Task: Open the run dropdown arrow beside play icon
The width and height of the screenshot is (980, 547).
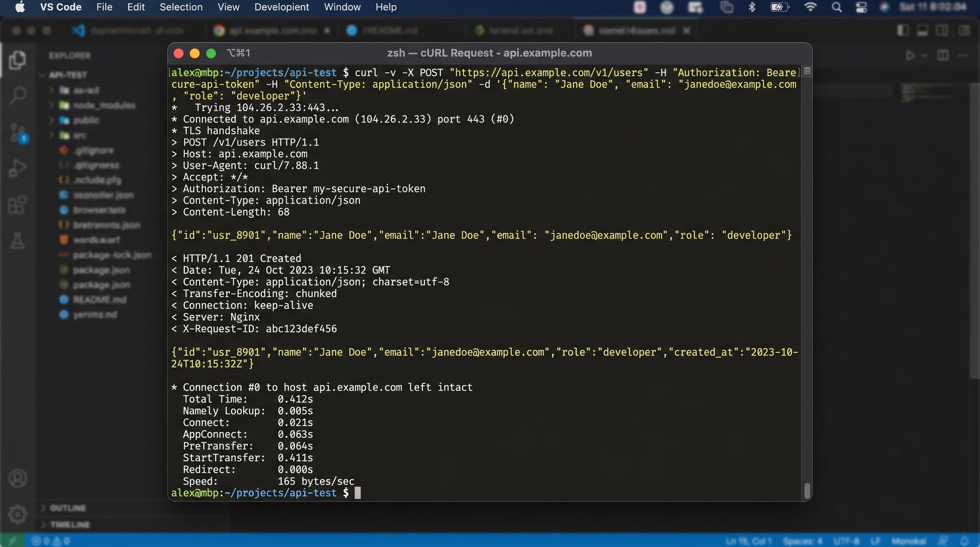Action: pyautogui.click(x=924, y=56)
